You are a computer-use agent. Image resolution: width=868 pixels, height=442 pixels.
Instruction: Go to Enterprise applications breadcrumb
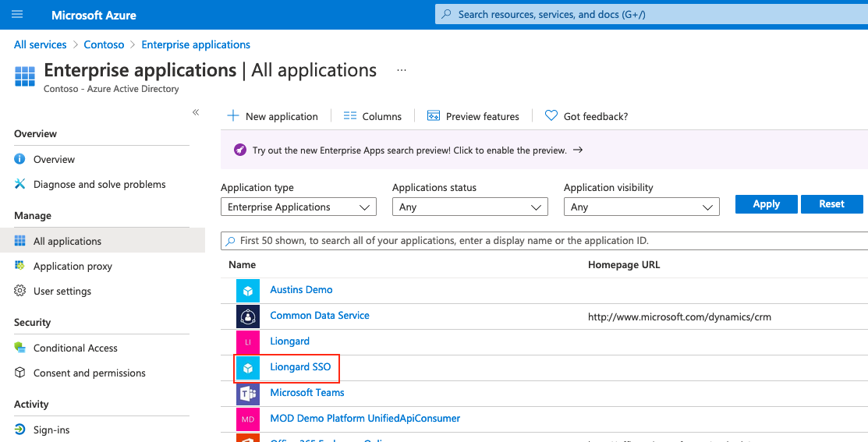tap(196, 44)
